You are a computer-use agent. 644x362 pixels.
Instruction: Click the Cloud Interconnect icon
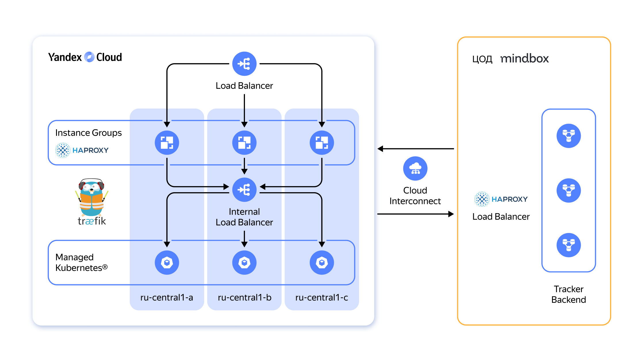coord(415,168)
